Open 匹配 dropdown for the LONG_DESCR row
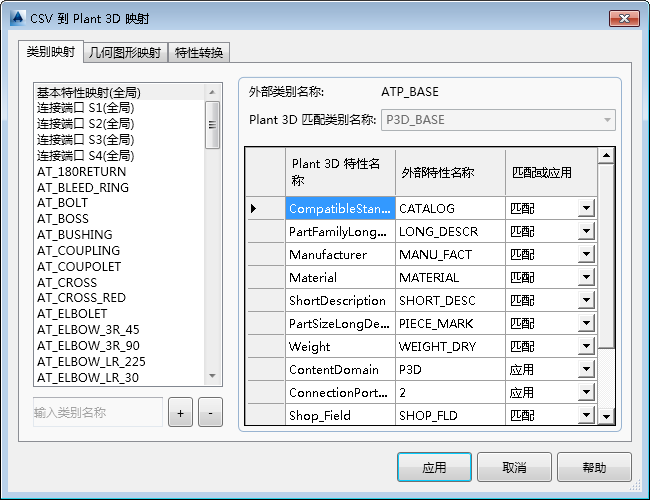 tap(586, 231)
